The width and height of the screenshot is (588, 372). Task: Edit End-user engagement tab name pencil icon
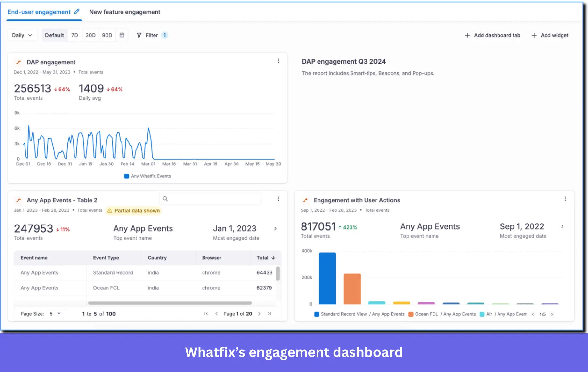click(x=77, y=12)
